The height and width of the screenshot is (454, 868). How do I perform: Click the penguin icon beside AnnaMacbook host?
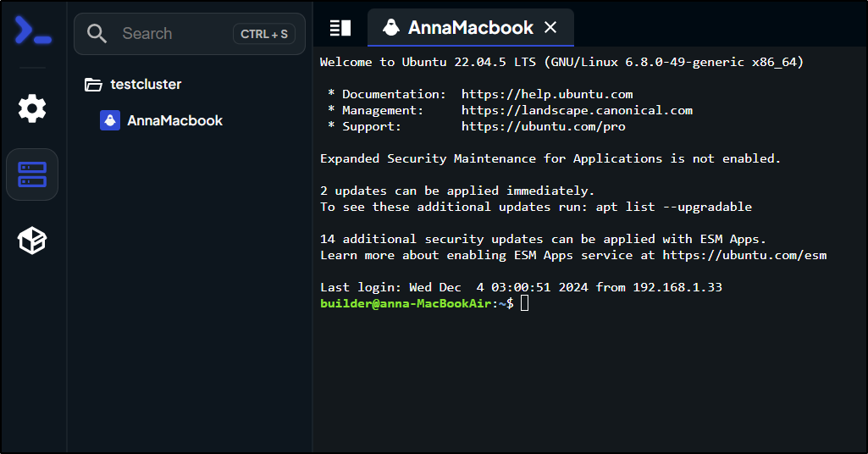109,120
